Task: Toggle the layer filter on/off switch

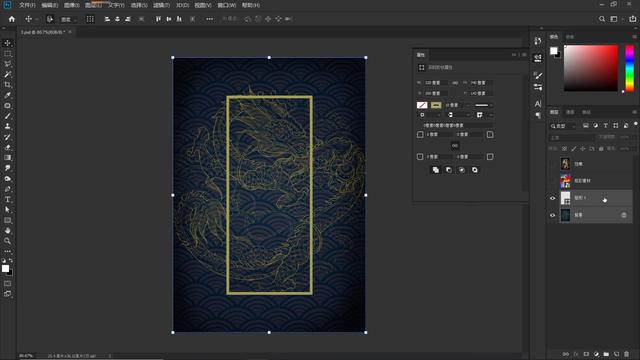Action: coord(636,124)
